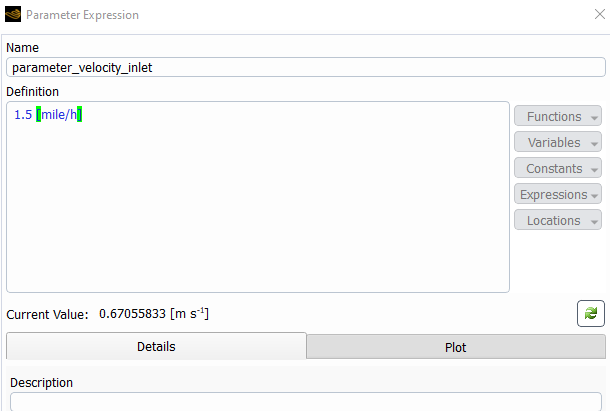Click the Parameter Expression title text

(82, 15)
